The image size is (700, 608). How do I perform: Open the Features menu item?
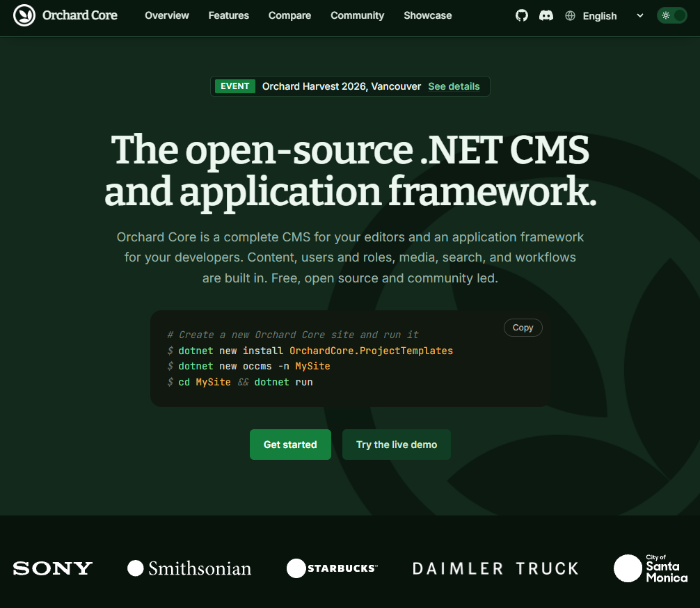[x=228, y=15]
